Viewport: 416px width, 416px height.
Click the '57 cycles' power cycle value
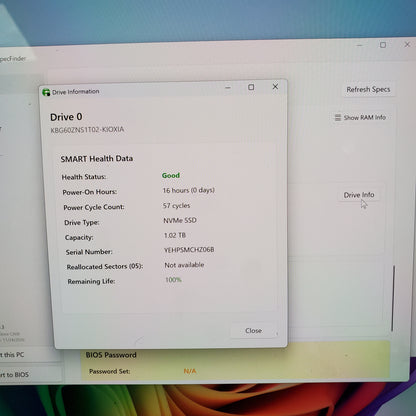coord(176,206)
